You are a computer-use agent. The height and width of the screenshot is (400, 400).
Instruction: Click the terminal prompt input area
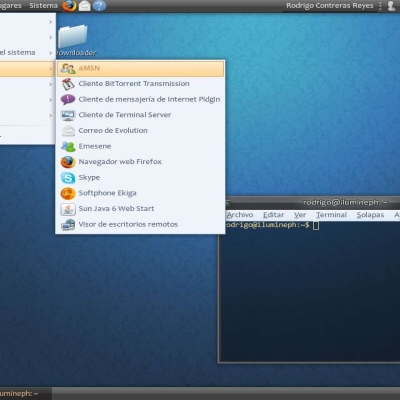[x=316, y=225]
